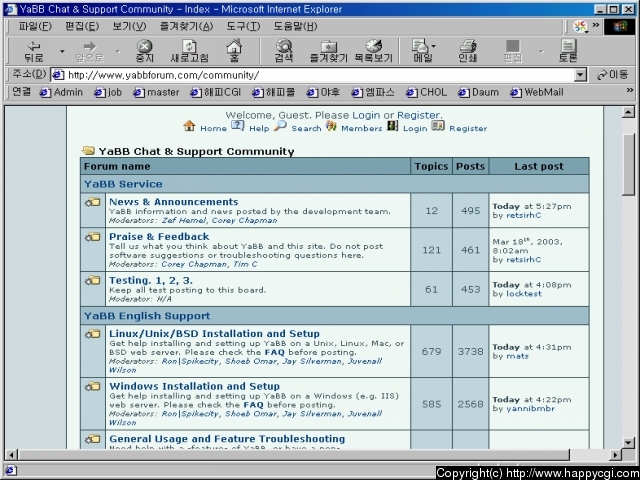Click the Mail (메일) toolbar icon
This screenshot has width=640, height=480.
coord(420,51)
